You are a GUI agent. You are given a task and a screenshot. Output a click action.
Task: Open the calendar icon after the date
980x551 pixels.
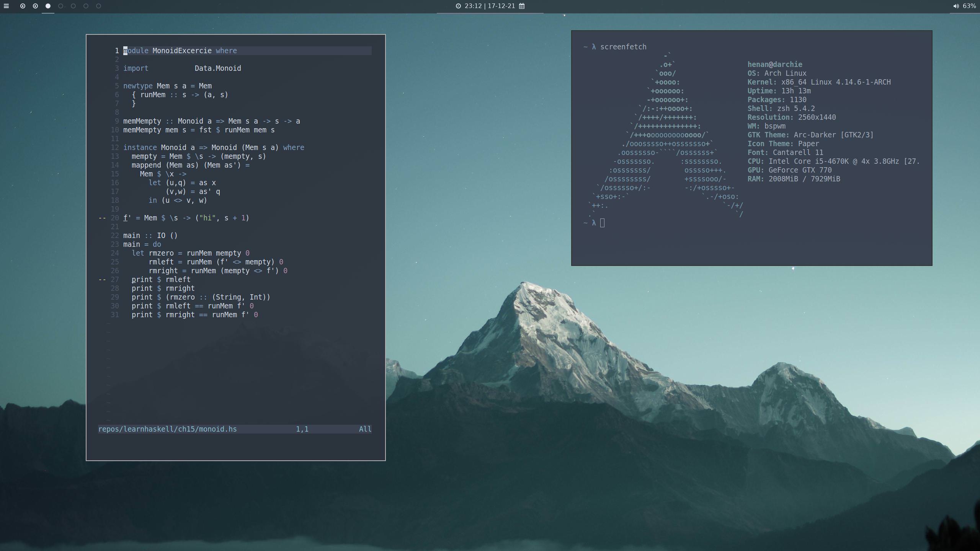pyautogui.click(x=522, y=6)
